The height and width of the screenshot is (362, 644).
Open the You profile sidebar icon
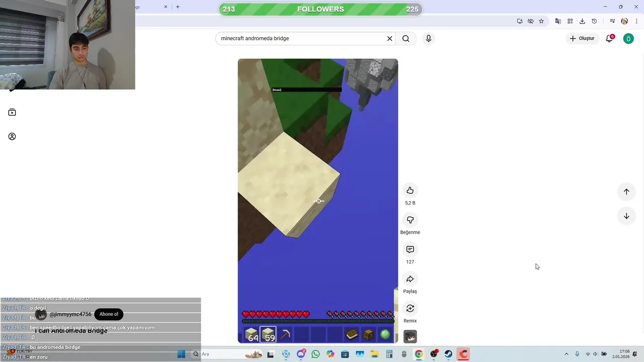point(12,137)
